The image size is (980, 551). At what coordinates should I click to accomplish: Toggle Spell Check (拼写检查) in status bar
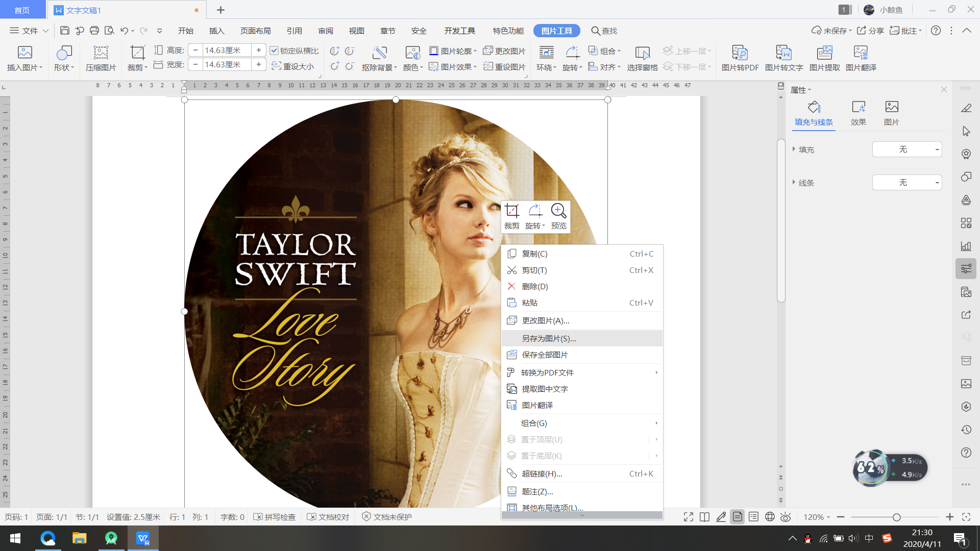(x=275, y=517)
